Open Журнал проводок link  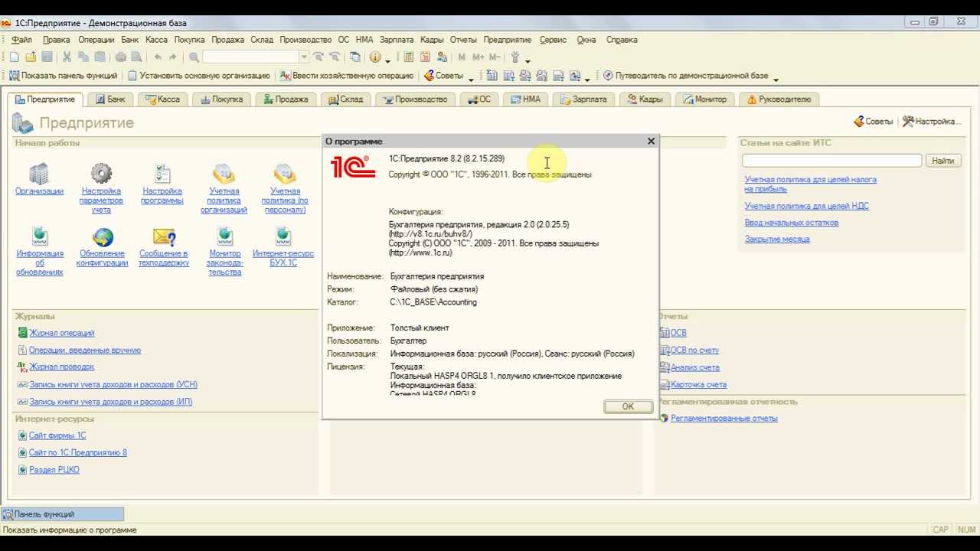61,367
